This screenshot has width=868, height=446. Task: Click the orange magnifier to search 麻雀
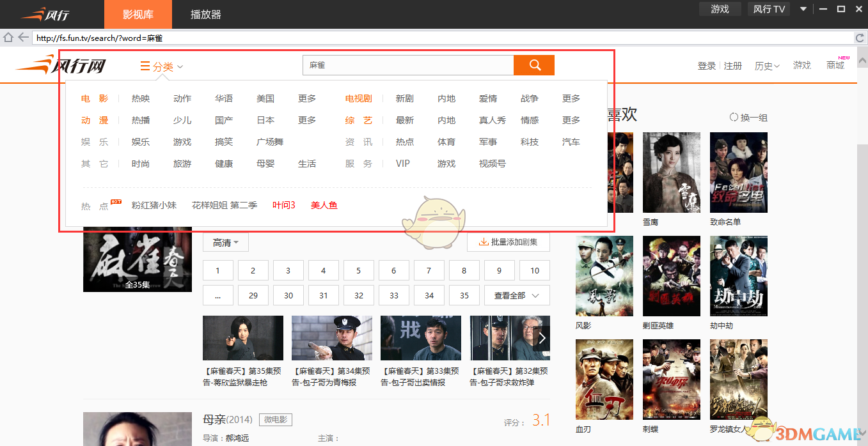pos(534,65)
